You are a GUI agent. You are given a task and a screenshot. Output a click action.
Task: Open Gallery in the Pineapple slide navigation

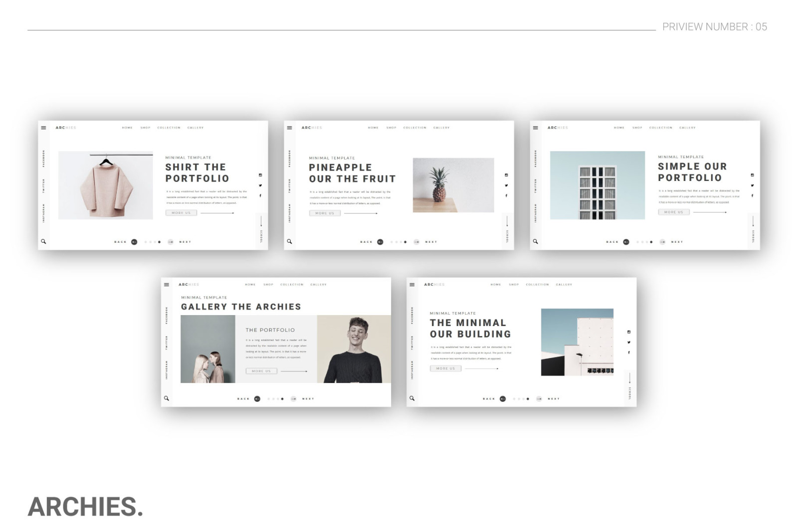(441, 128)
